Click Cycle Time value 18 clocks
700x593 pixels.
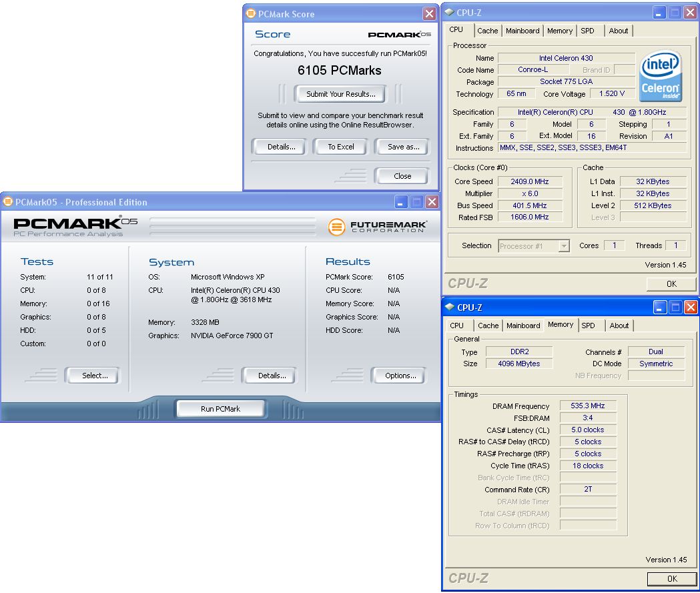click(x=588, y=466)
